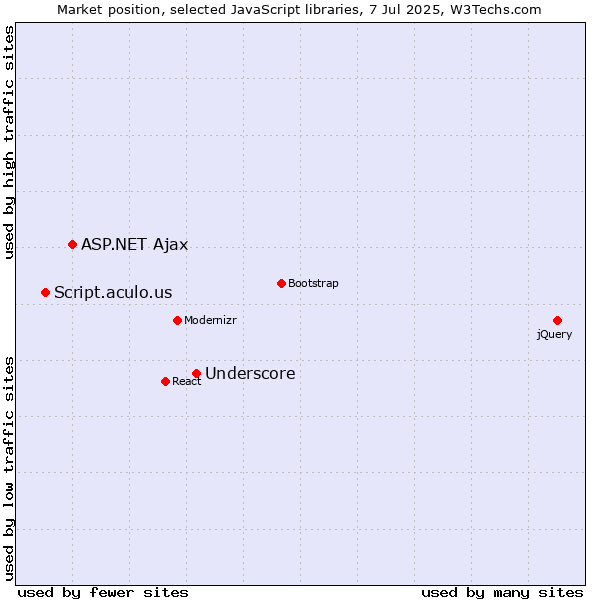Click the React data point marker
Screen dimensions: 600x600
click(165, 381)
